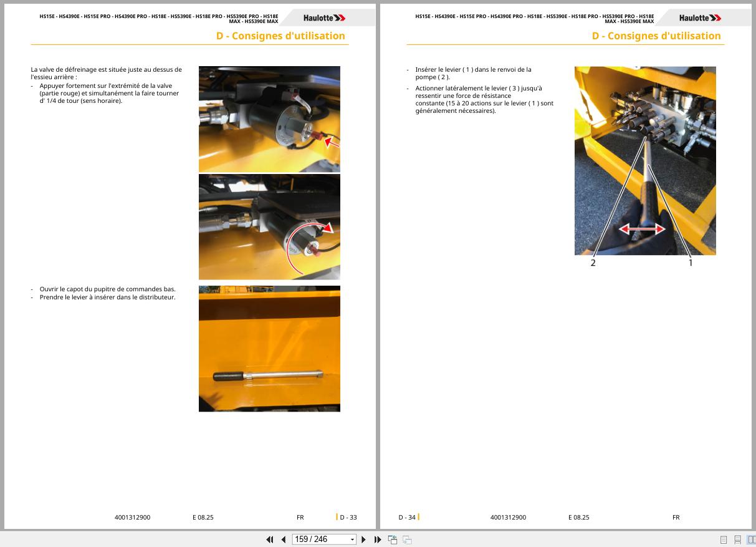Click the 159 / 246 page field
The image size is (756, 547).
tap(320, 540)
